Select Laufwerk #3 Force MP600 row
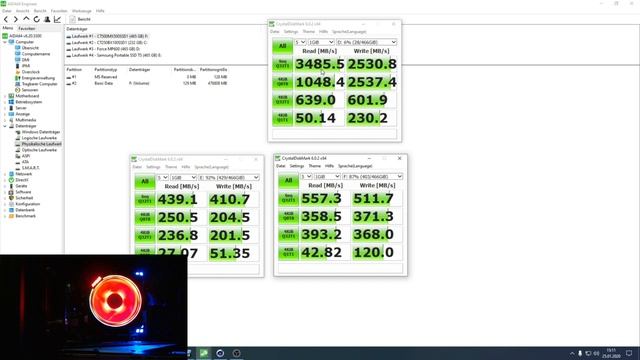The image size is (640, 360). [103, 49]
